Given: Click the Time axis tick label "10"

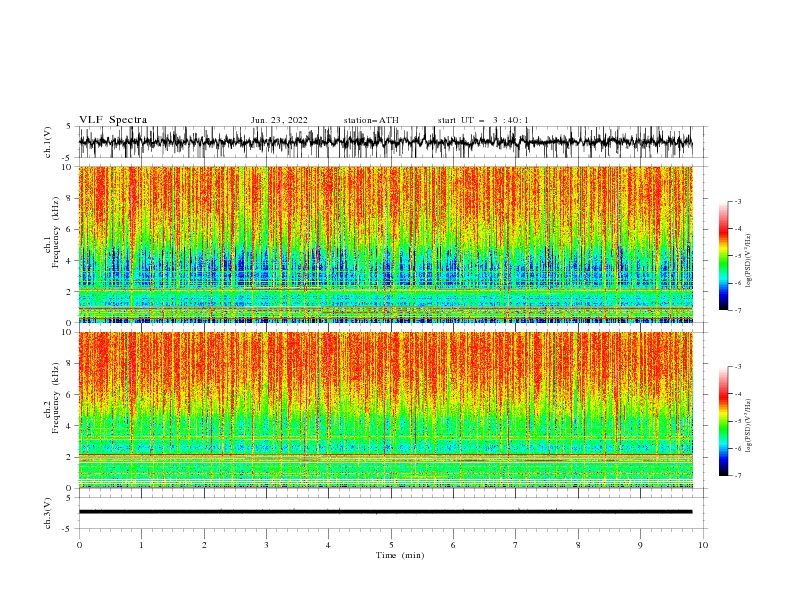Looking at the screenshot, I should click(x=703, y=545).
